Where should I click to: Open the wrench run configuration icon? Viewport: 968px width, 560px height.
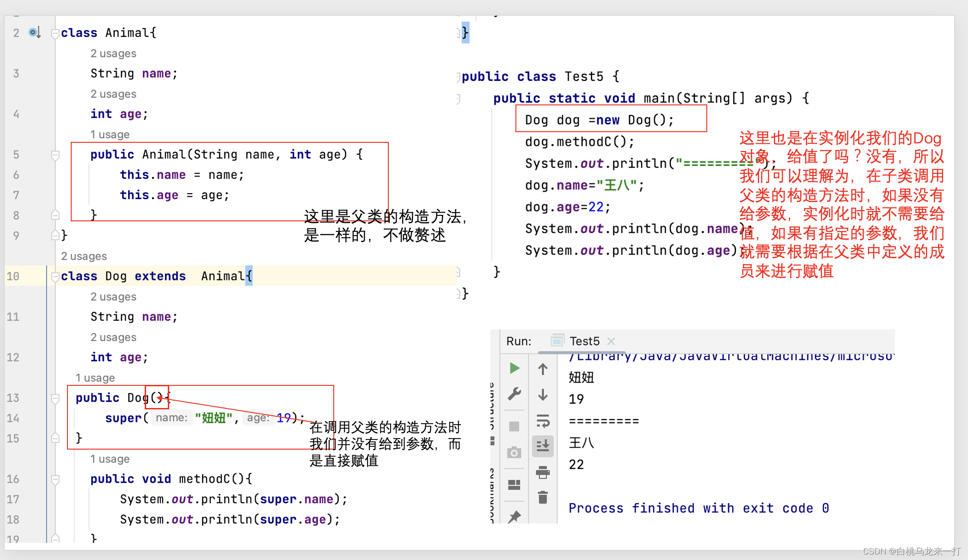(x=514, y=394)
